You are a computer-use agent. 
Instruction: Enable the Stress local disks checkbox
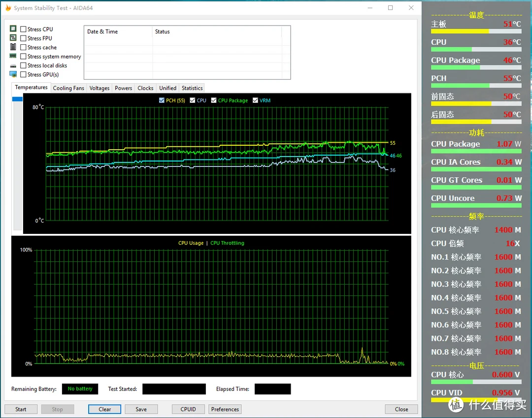point(24,65)
